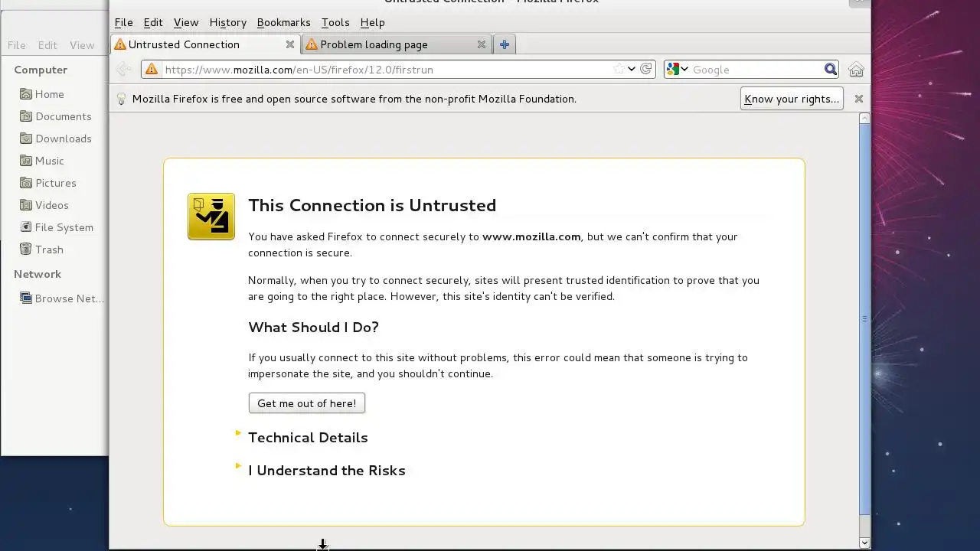The height and width of the screenshot is (551, 980).
Task: Bookmark page with the star icon
Action: click(x=619, y=70)
